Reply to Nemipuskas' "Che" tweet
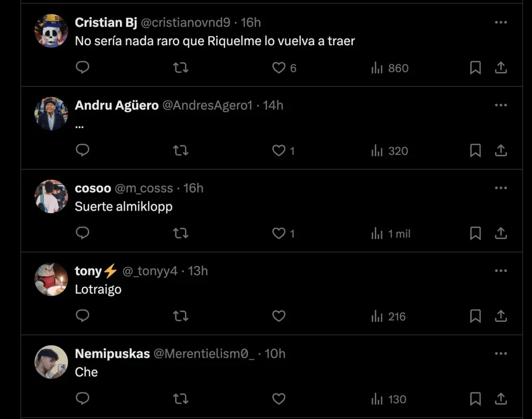This screenshot has width=532, height=419. pos(83,399)
